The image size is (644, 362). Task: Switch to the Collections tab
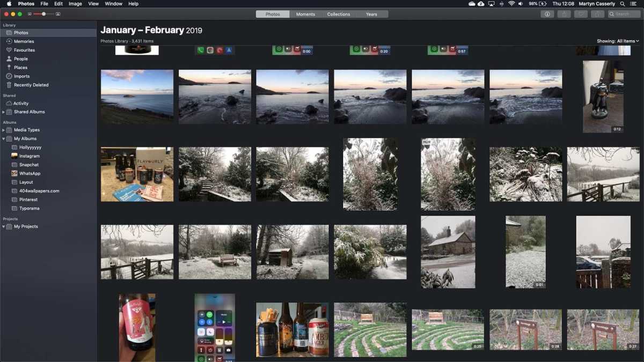pos(339,14)
